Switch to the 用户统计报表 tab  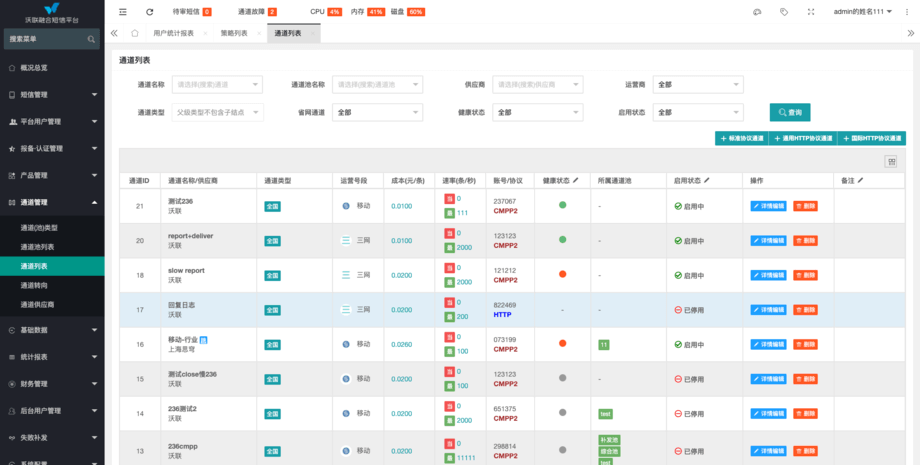pyautogui.click(x=173, y=33)
